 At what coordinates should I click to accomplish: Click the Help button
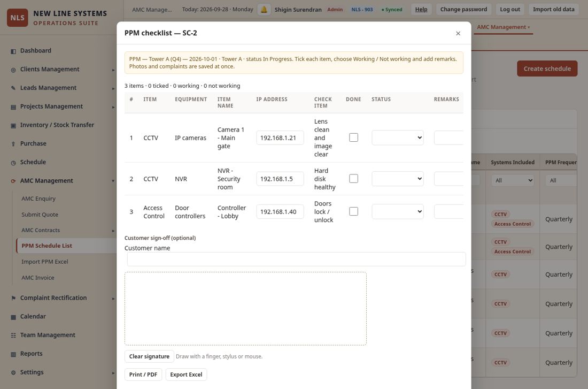pos(421,10)
